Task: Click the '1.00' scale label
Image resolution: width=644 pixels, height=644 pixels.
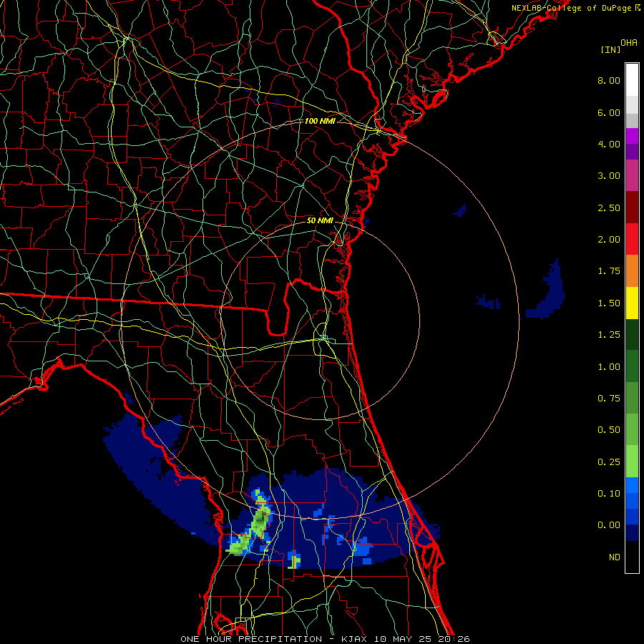Action: (609, 367)
